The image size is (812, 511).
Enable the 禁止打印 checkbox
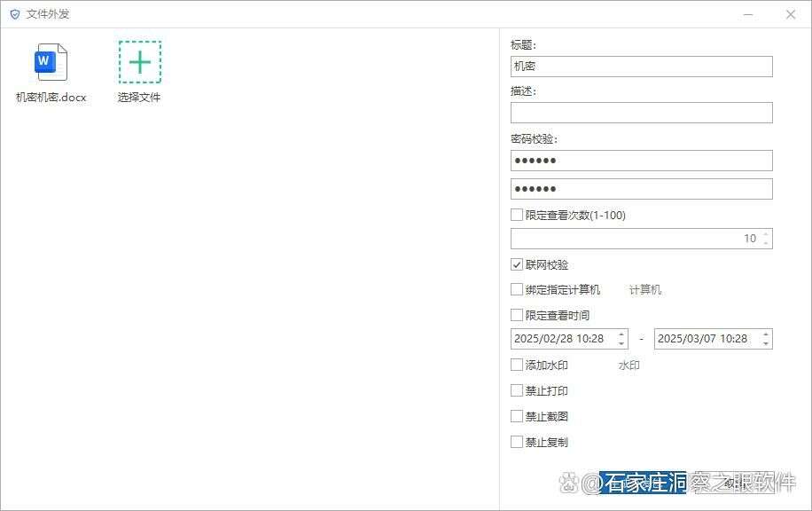[516, 390]
